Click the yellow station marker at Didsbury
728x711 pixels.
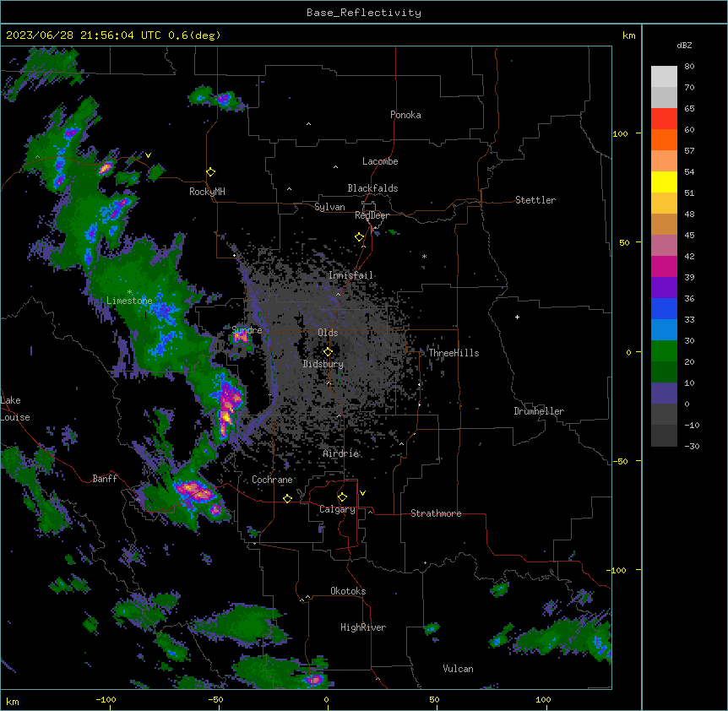(x=328, y=352)
